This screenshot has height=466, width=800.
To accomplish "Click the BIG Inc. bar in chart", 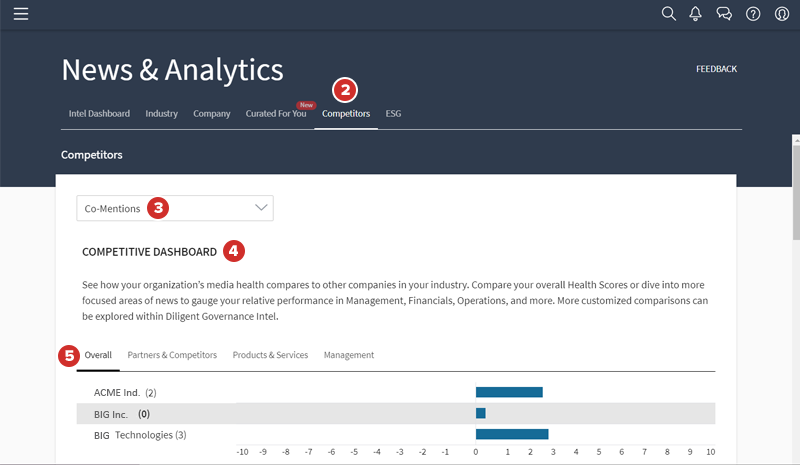I will pyautogui.click(x=480, y=413).
